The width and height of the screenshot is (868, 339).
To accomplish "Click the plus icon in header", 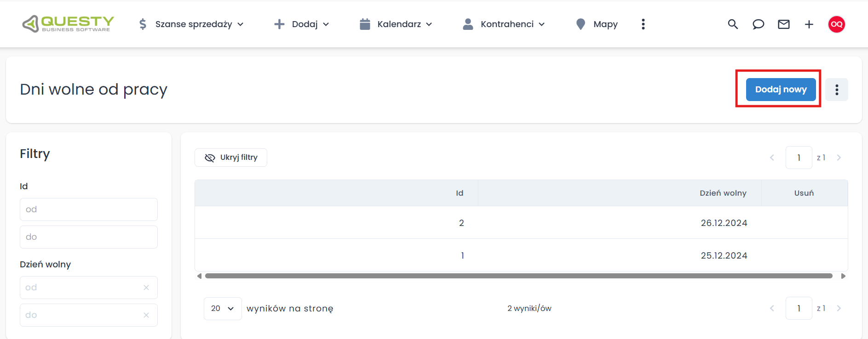I will pyautogui.click(x=809, y=24).
